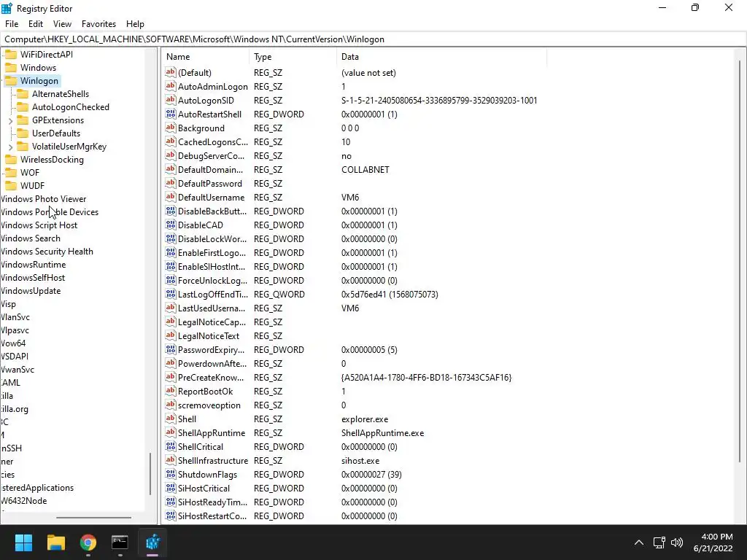Click the tree pane horizontal scrollbar
This screenshot has height=560, width=747.
point(93,517)
